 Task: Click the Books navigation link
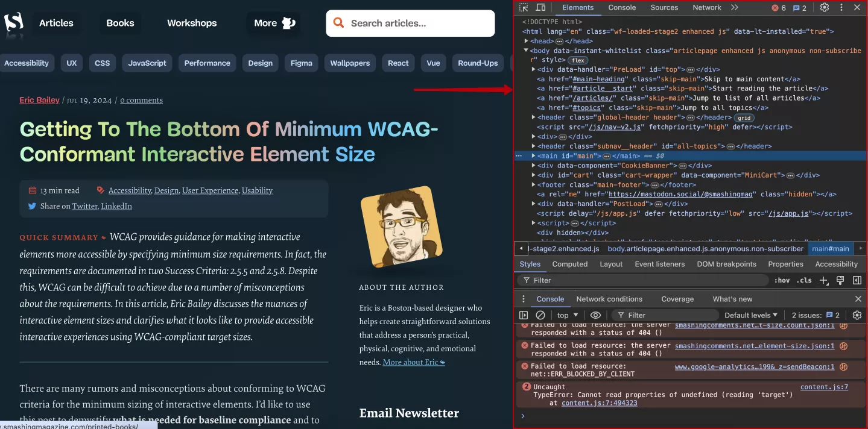(x=120, y=23)
